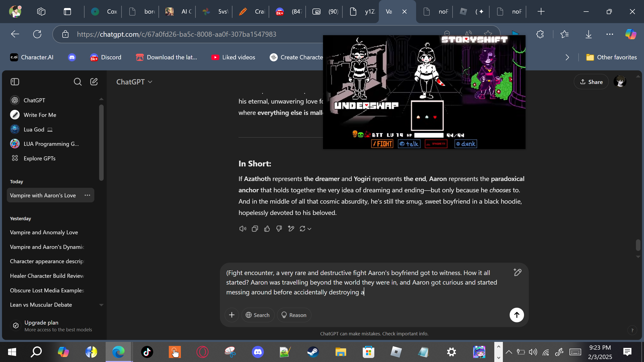Open Other favorites folder

tap(611, 57)
